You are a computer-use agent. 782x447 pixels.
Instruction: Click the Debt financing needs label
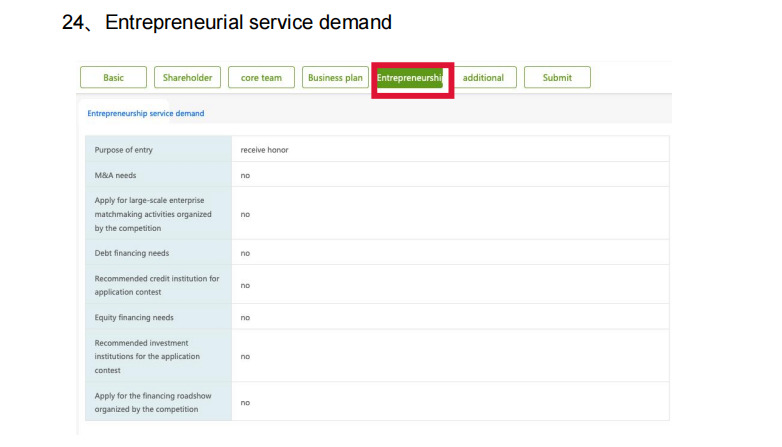coord(132,253)
